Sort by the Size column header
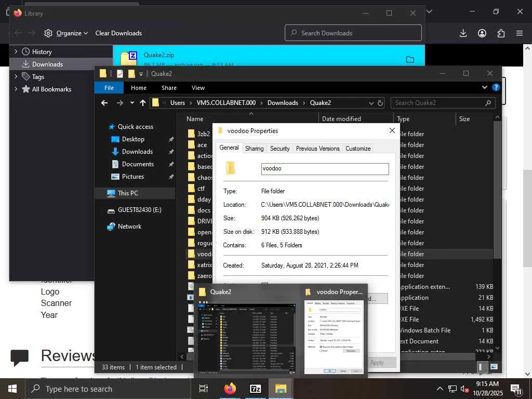Screen dimensions: 532x399 (x=464, y=119)
